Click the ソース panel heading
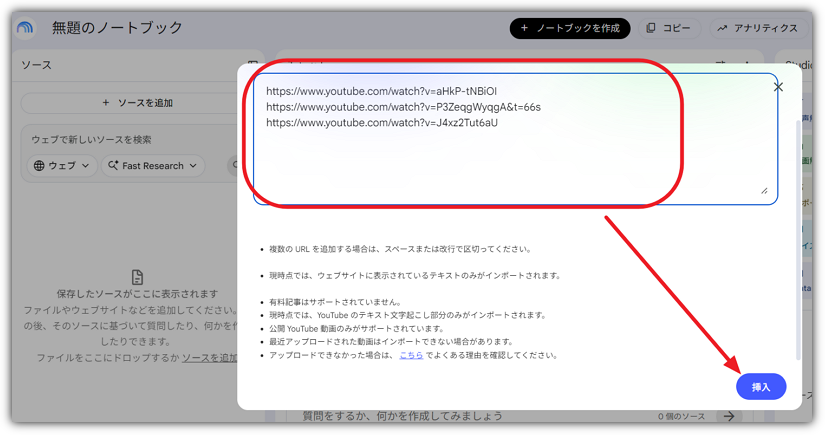Viewport: 825px width, 435px height. [36, 65]
